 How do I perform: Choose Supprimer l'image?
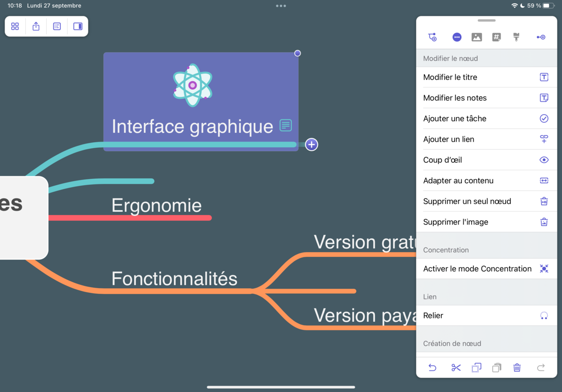point(487,222)
